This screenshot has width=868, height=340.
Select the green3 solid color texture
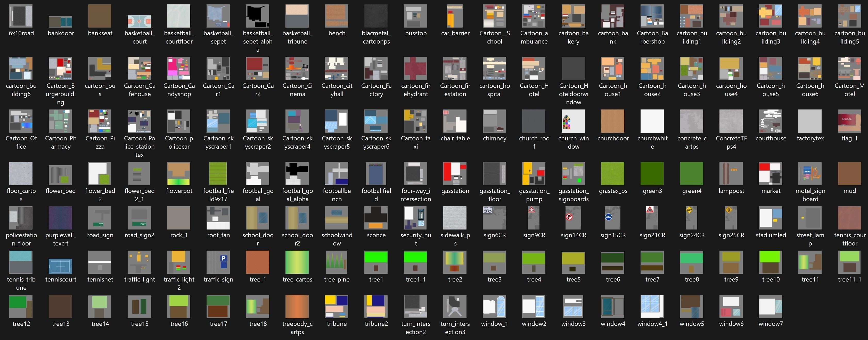[652, 173]
